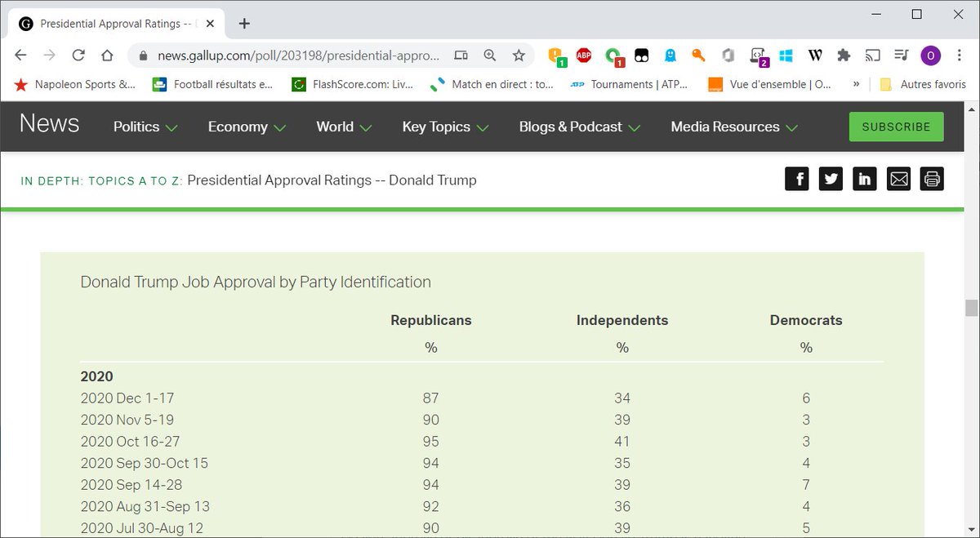Select the 2020 Sep 14-28 row label

131,485
